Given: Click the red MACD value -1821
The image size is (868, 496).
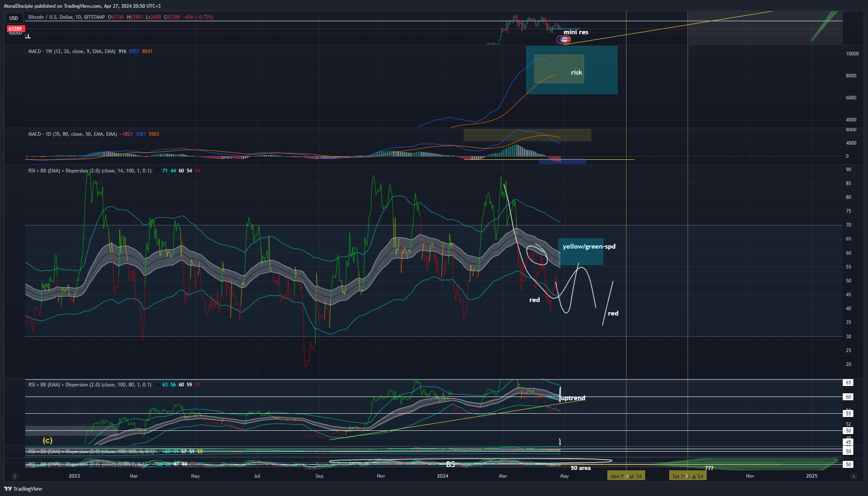Looking at the screenshot, I should tap(126, 134).
